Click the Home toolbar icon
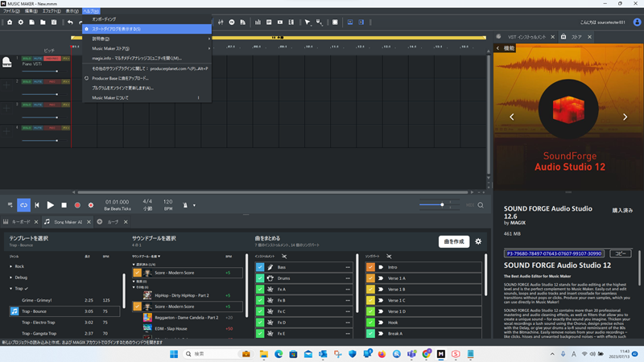Screen dimensions: 644x362 (x=10, y=23)
